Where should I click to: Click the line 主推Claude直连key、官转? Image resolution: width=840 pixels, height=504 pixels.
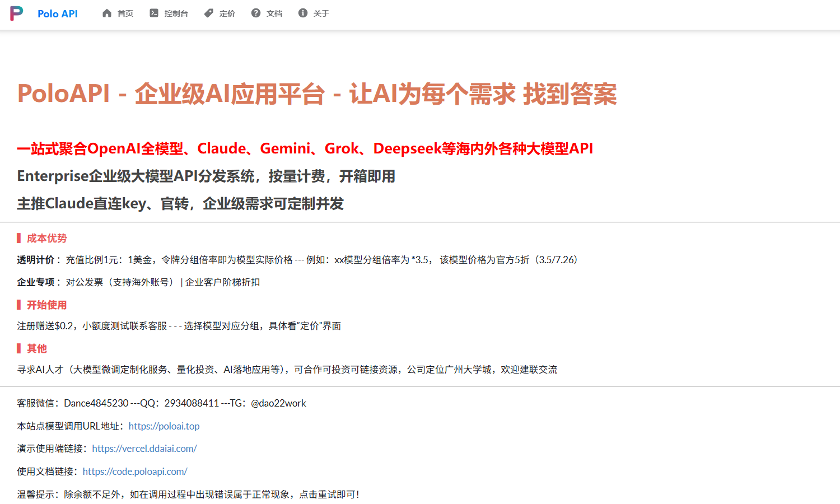pyautogui.click(x=180, y=204)
